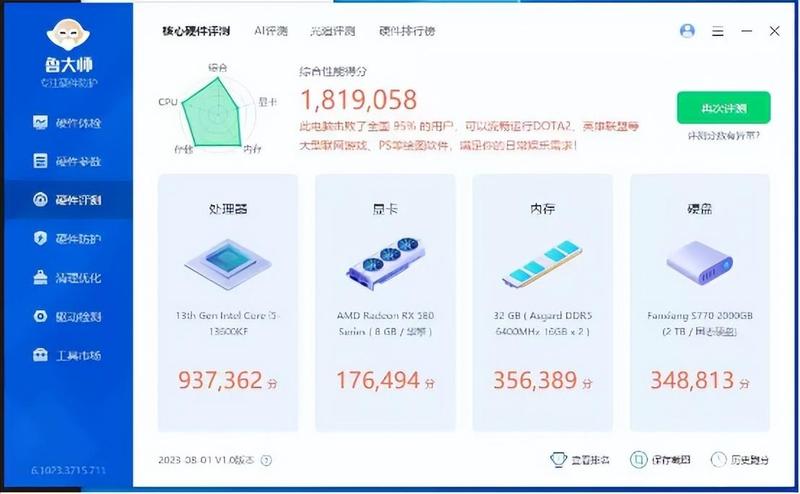Close the 鲁大师 window
The height and width of the screenshot is (494, 800).
tap(774, 31)
